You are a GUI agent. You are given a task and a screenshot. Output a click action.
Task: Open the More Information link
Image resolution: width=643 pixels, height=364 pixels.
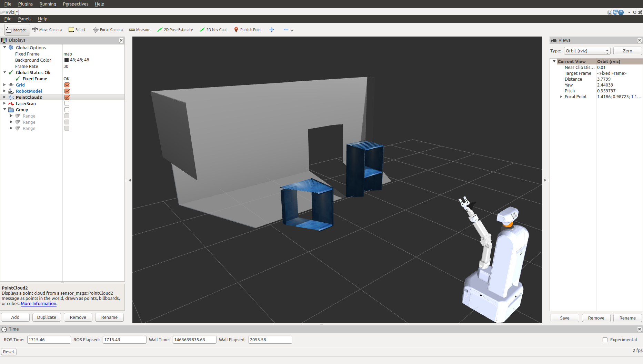point(38,304)
